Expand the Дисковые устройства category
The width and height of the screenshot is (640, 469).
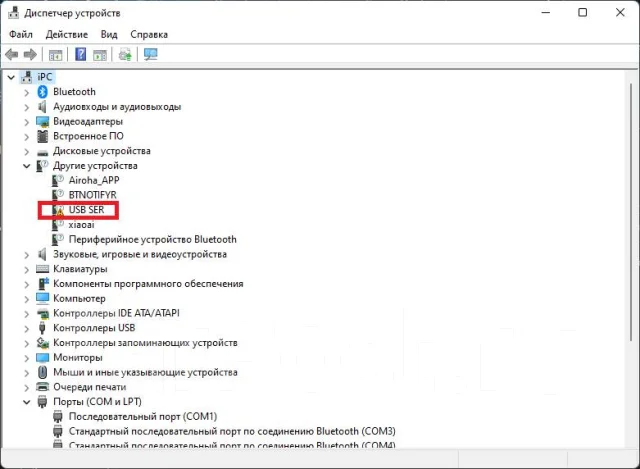pyautogui.click(x=27, y=152)
